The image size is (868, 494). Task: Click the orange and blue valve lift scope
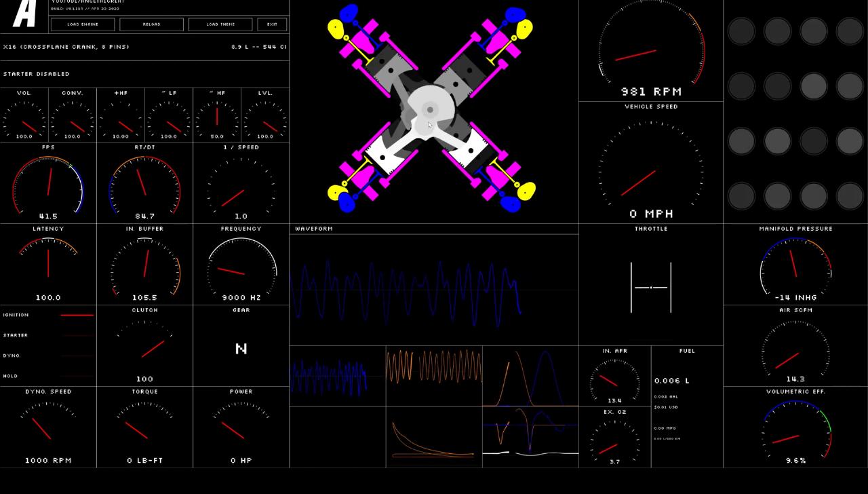tap(530, 376)
